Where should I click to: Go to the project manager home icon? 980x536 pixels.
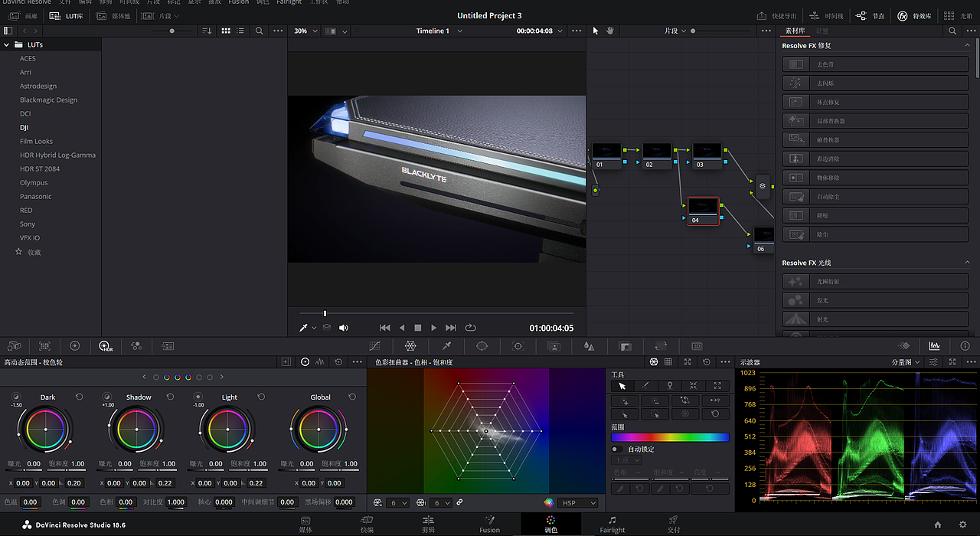(938, 525)
